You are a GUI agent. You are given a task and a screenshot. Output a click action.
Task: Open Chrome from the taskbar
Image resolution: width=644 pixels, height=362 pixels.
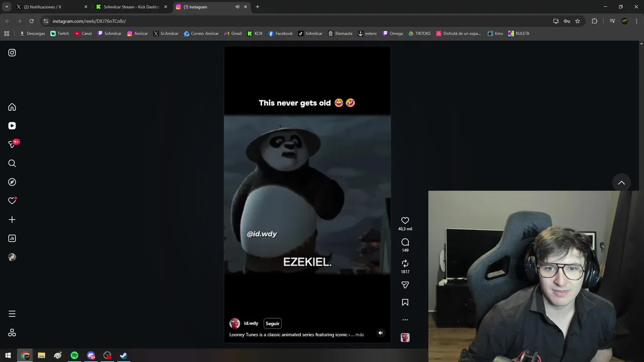(25, 355)
